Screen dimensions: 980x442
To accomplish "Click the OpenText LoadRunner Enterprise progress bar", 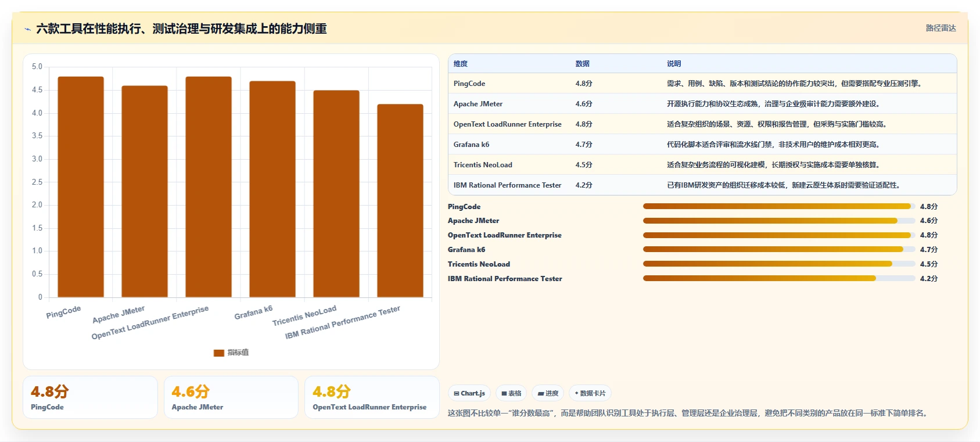I will pyautogui.click(x=779, y=235).
